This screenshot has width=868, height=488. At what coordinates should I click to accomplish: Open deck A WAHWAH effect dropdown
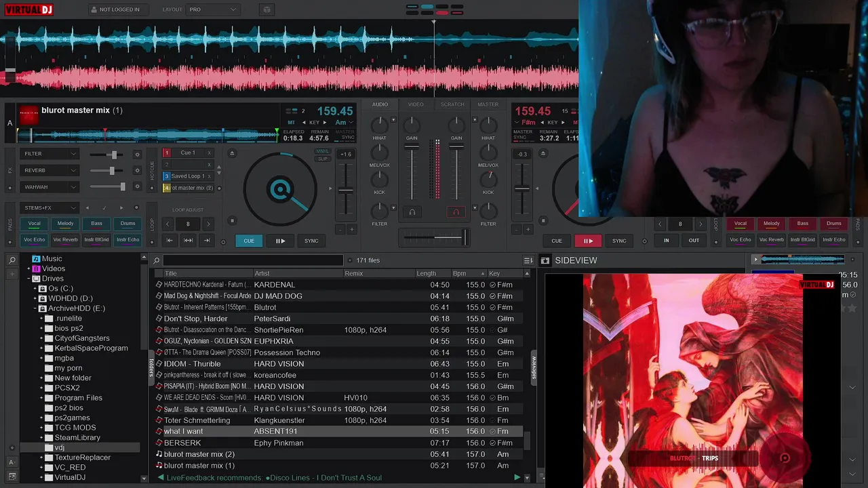pyautogui.click(x=50, y=187)
